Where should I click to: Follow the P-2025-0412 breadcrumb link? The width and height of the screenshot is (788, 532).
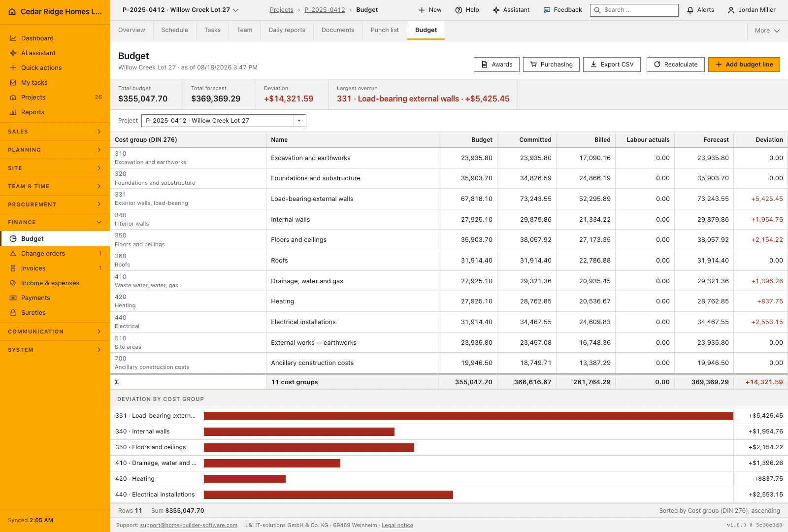325,10
